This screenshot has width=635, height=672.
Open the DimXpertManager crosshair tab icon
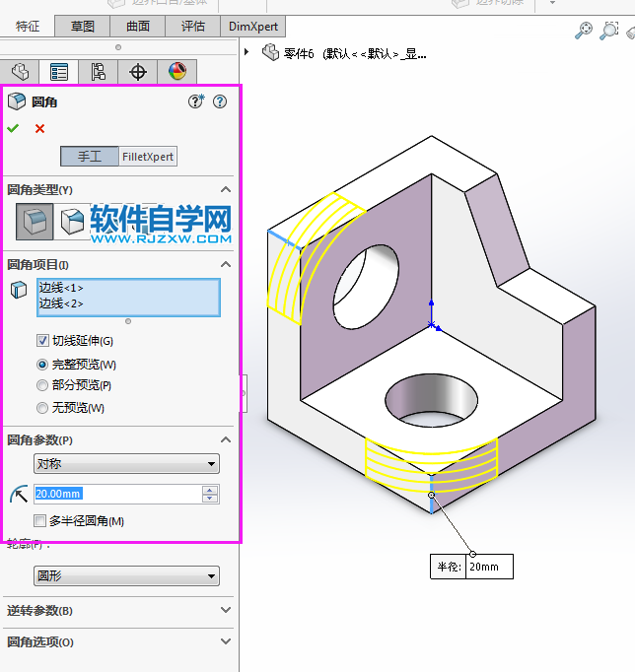click(x=138, y=72)
